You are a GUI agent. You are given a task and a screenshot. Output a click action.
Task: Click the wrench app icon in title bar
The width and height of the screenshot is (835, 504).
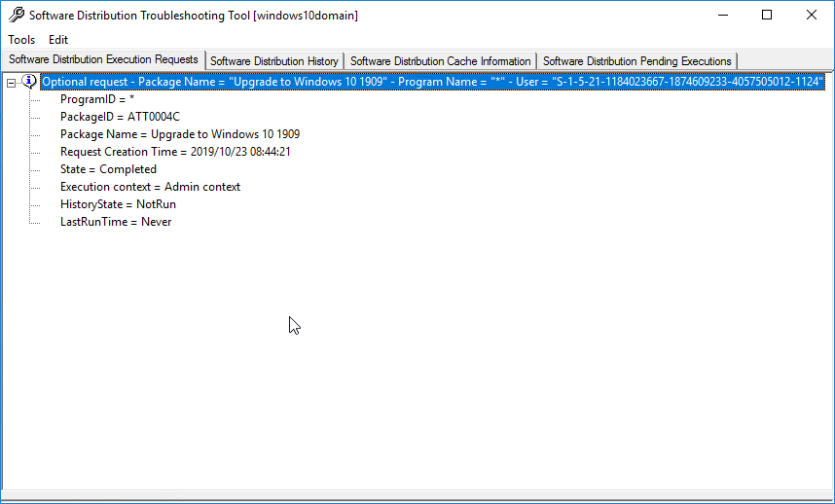pyautogui.click(x=17, y=16)
